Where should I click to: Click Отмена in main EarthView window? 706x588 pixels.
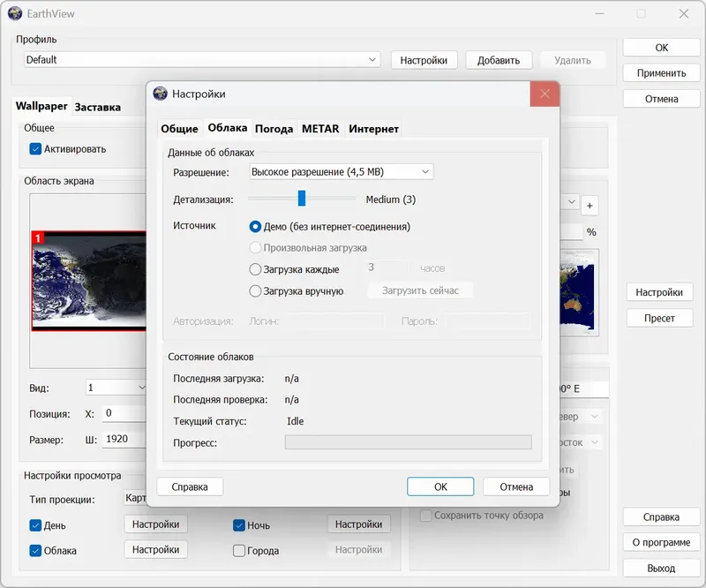point(661,99)
